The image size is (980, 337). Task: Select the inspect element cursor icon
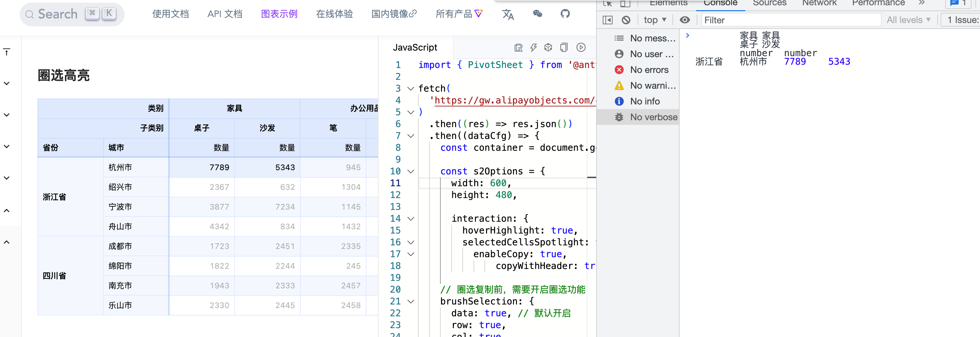pos(608,3)
